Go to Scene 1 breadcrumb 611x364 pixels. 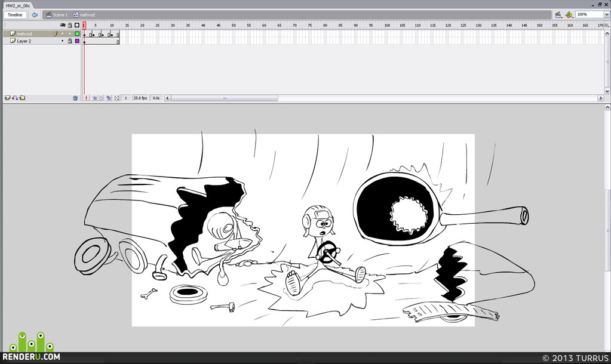click(57, 15)
